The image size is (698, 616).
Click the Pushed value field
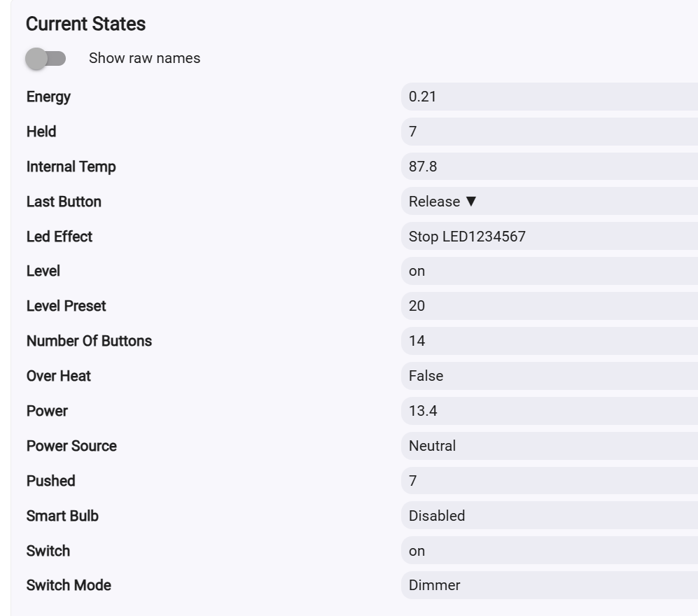(x=550, y=481)
